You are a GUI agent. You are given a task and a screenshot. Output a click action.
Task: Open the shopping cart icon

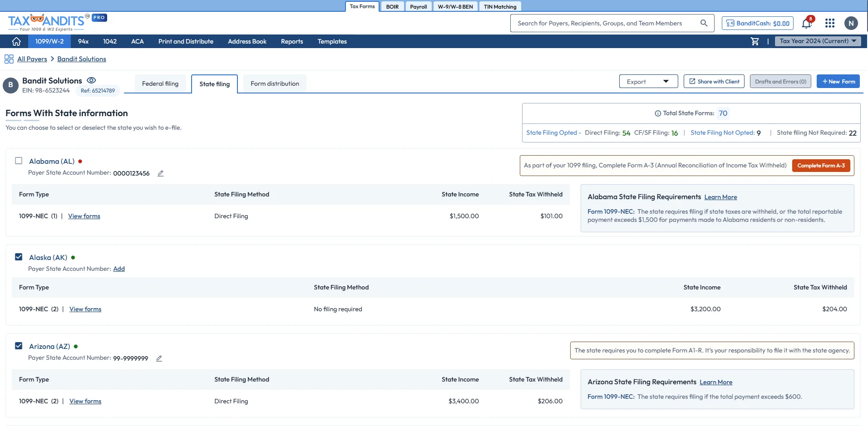point(755,41)
